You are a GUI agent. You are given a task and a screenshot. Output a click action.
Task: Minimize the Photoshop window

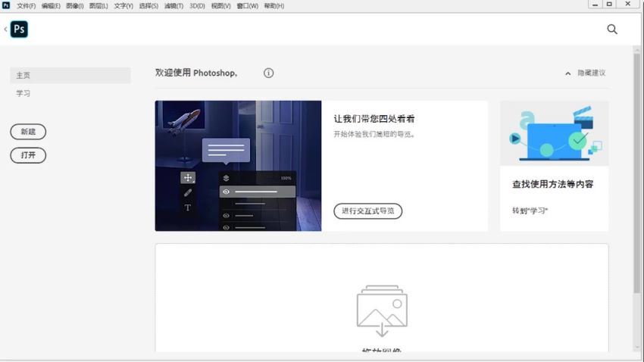point(595,4)
